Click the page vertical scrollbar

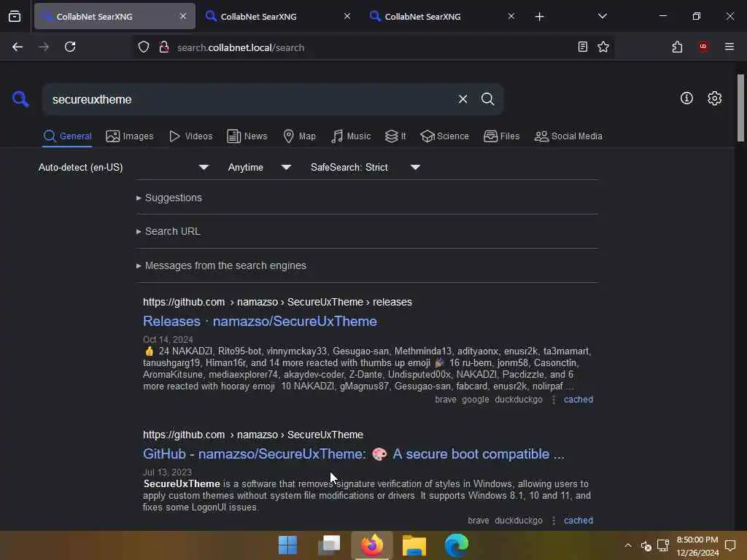point(740,108)
